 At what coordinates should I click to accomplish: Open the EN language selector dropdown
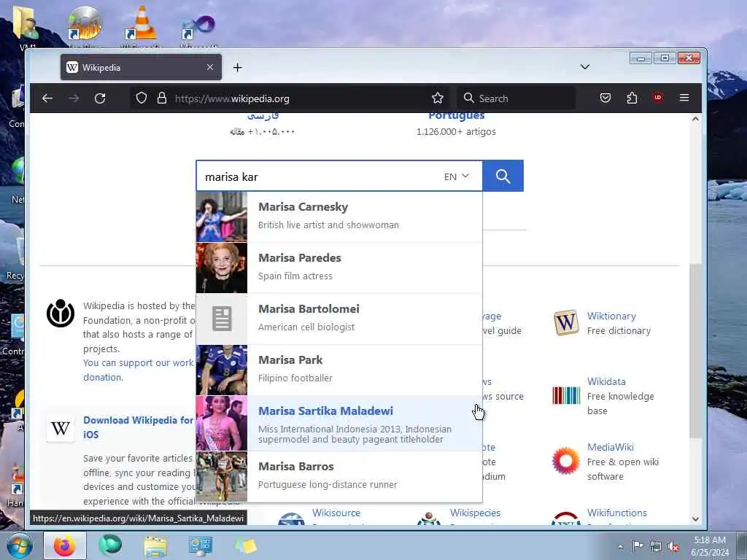[457, 176]
